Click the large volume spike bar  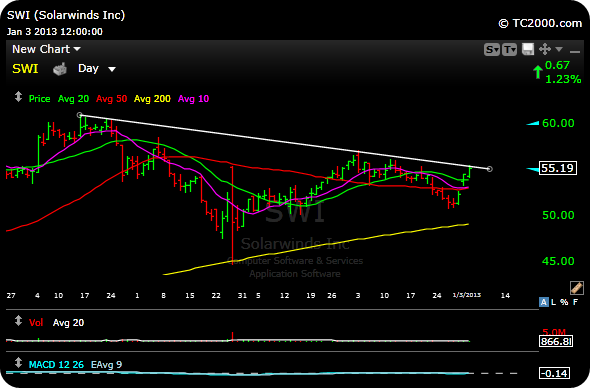click(233, 336)
